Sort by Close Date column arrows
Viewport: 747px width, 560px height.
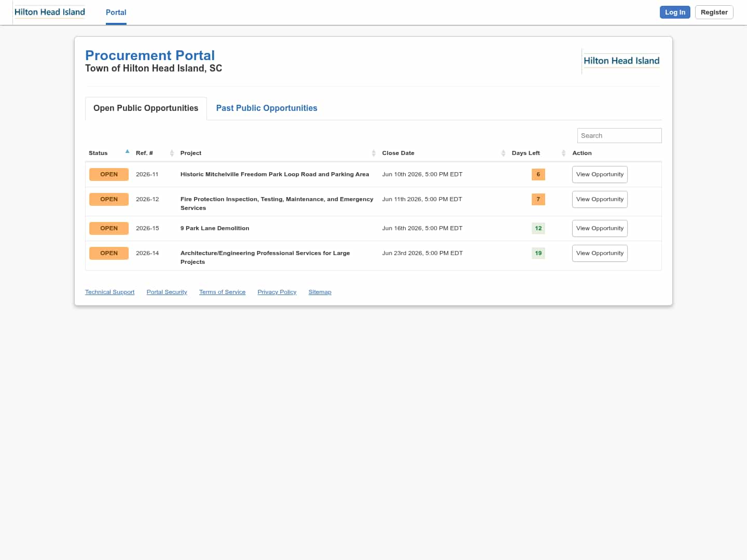(503, 153)
